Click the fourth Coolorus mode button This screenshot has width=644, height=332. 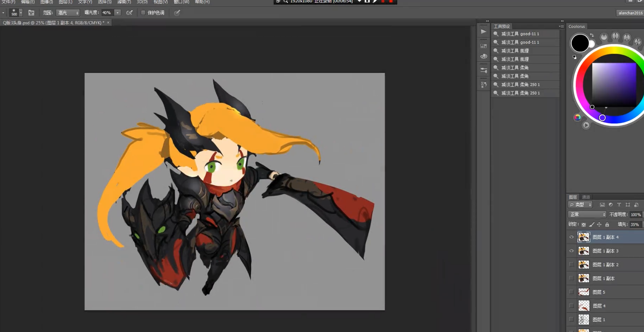tap(638, 41)
